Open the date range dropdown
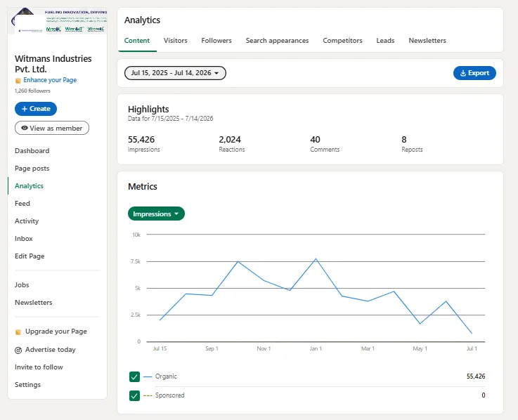Image resolution: width=518 pixels, height=420 pixels. point(175,73)
